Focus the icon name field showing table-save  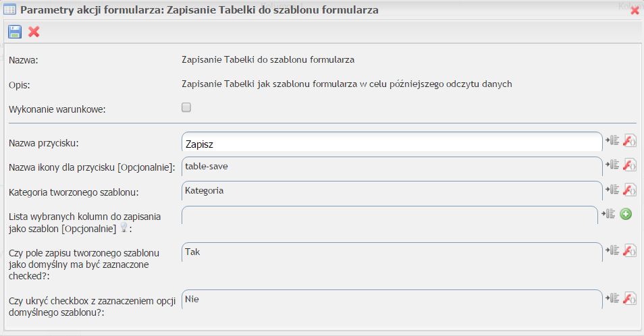point(392,166)
